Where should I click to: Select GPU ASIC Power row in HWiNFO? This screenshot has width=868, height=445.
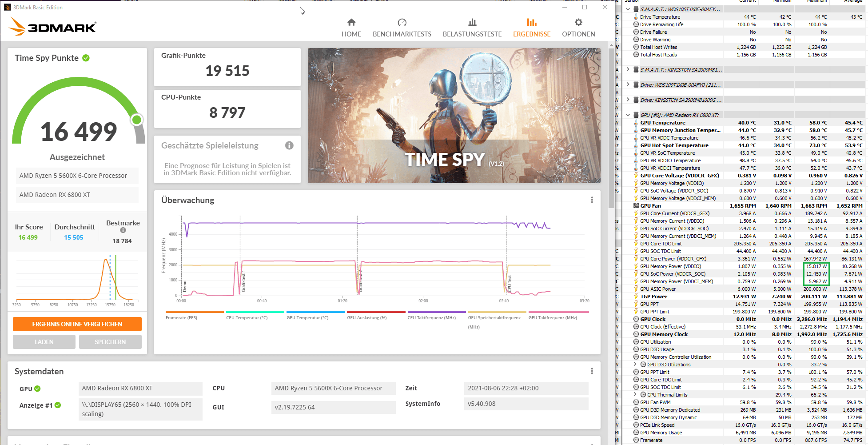(743, 289)
